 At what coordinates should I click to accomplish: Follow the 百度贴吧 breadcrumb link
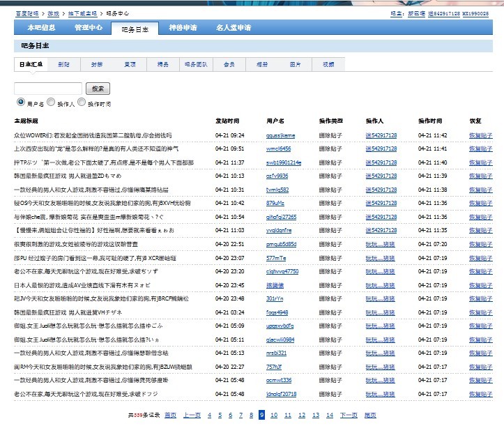click(x=27, y=13)
